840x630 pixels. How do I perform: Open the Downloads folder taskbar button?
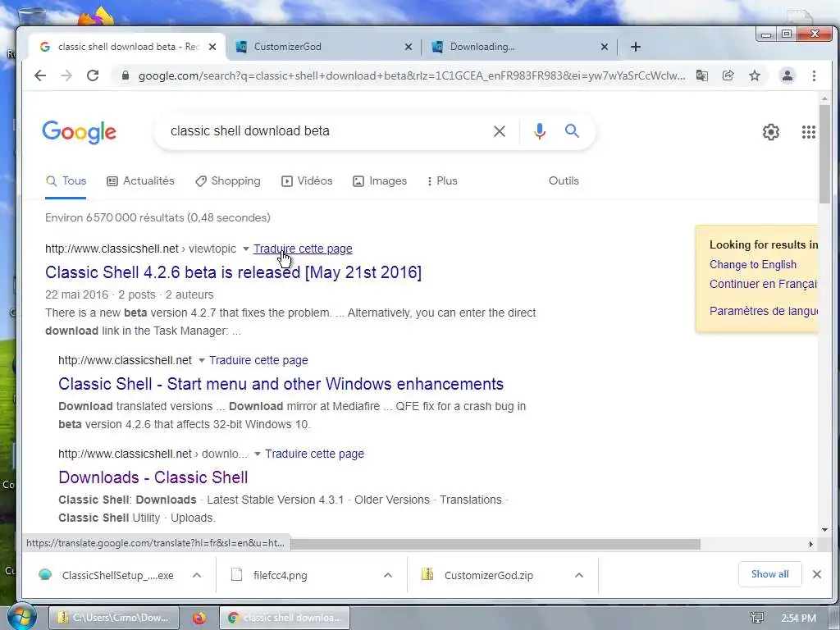[x=113, y=618]
